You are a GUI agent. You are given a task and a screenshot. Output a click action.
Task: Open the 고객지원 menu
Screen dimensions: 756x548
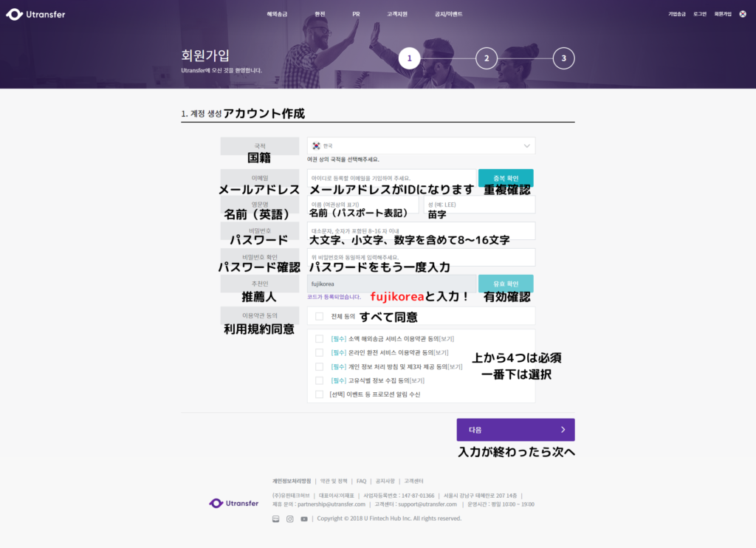coord(397,14)
